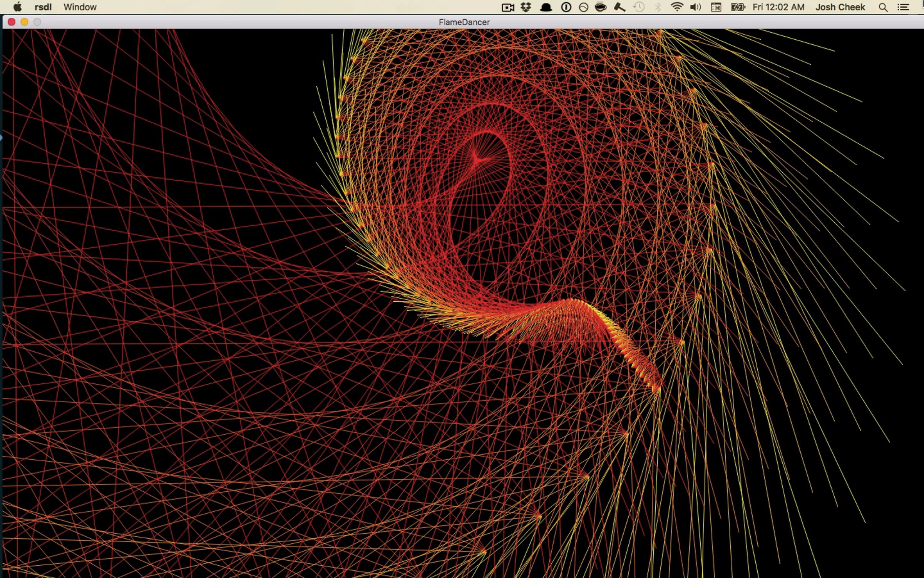This screenshot has width=924, height=578.
Task: Open Spotlight search magnifier
Action: pos(883,7)
